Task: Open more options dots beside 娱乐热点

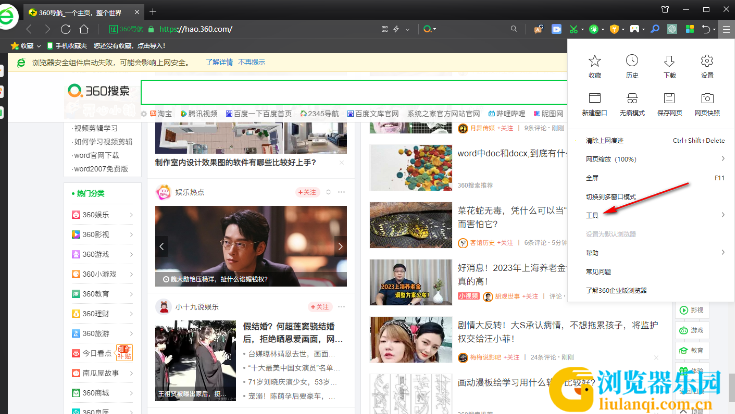Action: click(341, 192)
